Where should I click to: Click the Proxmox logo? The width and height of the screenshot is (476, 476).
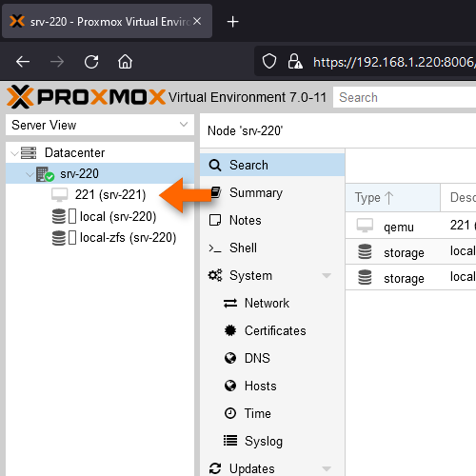click(x=86, y=97)
